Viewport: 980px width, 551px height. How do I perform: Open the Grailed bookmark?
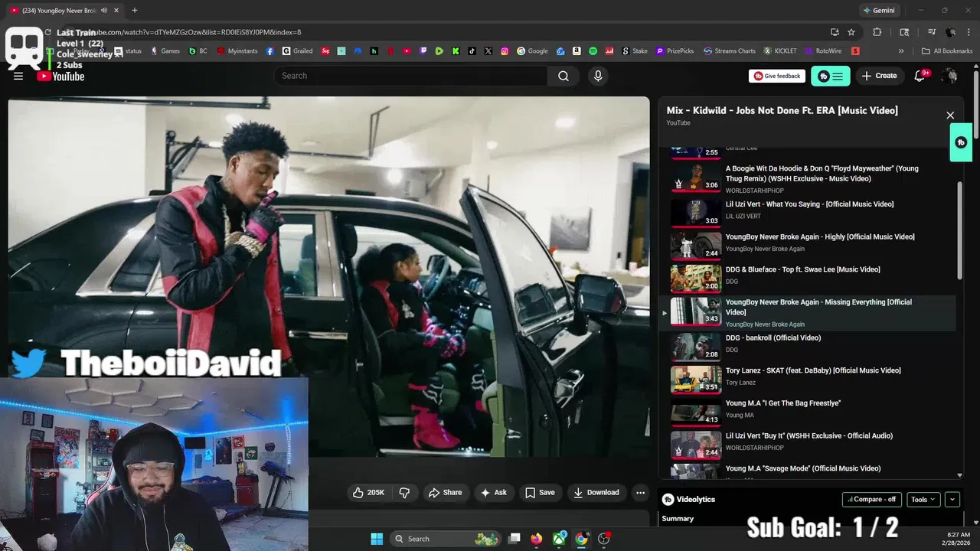(298, 51)
